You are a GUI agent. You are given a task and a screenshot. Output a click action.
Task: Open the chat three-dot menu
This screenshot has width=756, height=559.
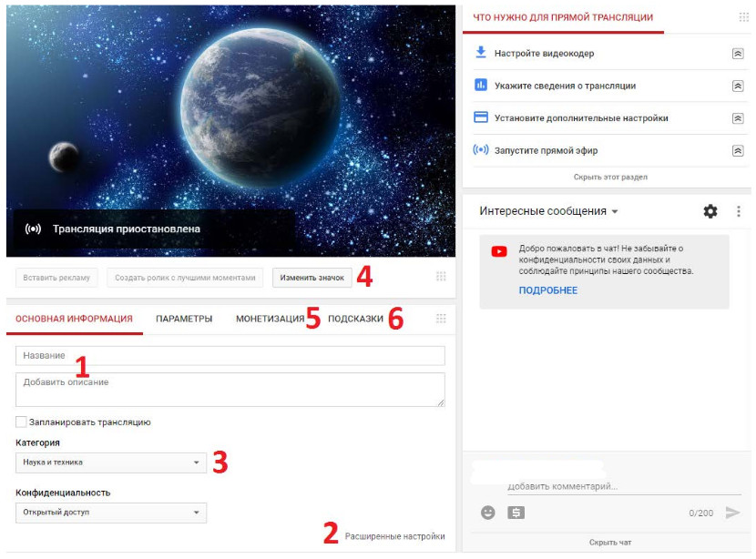[739, 211]
